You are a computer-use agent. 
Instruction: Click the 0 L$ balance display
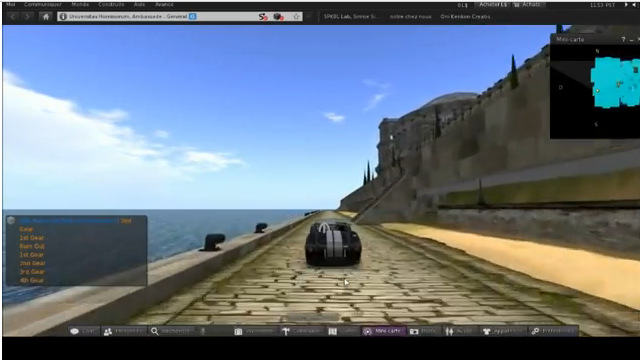pos(462,5)
